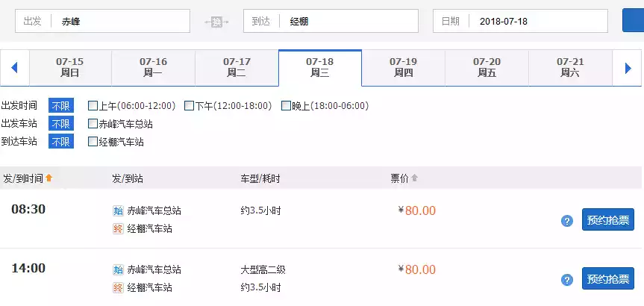This screenshot has width=644, height=306.
Task: Click the origin station icon for 08:30 bus
Action: (x=118, y=210)
